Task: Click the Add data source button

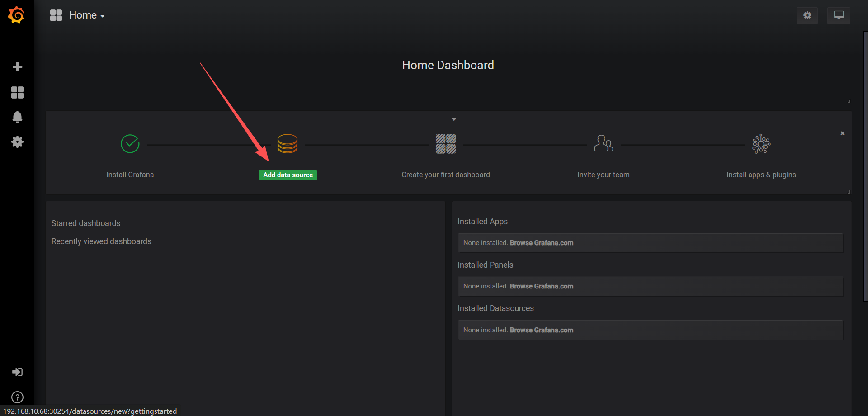Action: (x=288, y=175)
